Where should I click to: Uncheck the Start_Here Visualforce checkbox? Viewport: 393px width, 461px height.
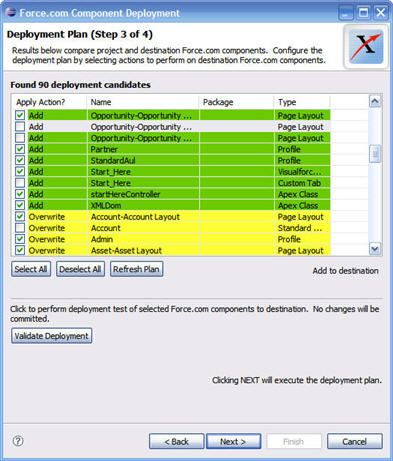[x=20, y=172]
